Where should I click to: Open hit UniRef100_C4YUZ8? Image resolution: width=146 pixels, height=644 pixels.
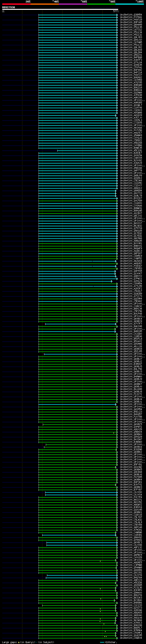(x=131, y=557)
